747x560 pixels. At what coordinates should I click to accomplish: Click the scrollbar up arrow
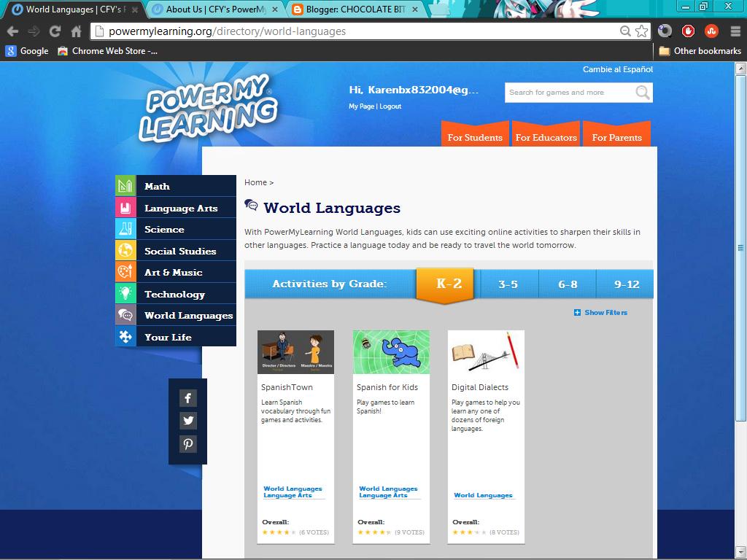coord(740,68)
